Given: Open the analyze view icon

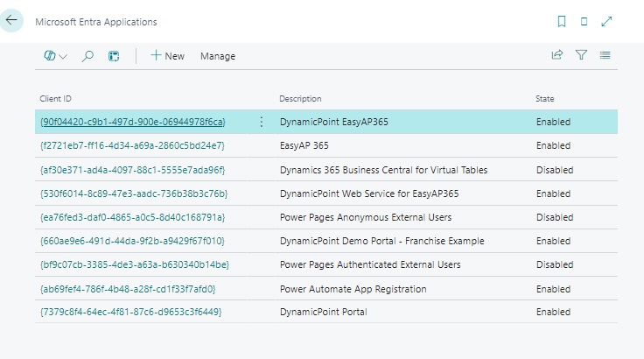Looking at the screenshot, I should 114,56.
